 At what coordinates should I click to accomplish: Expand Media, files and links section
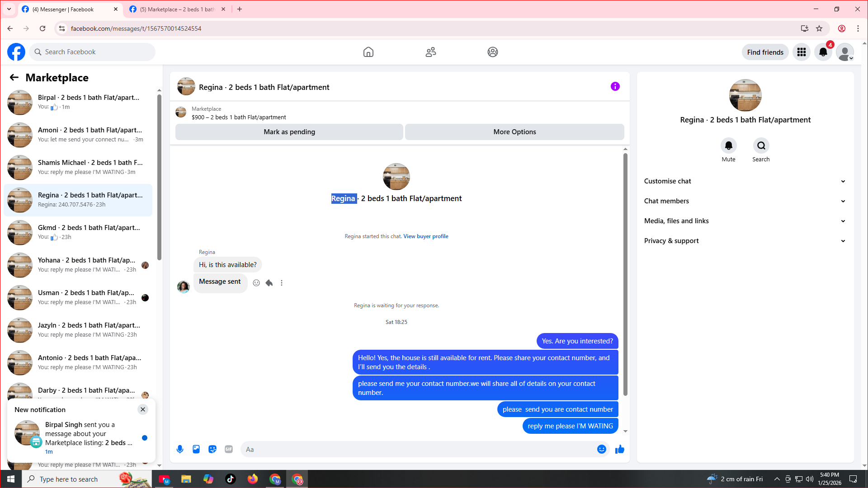pyautogui.click(x=745, y=221)
